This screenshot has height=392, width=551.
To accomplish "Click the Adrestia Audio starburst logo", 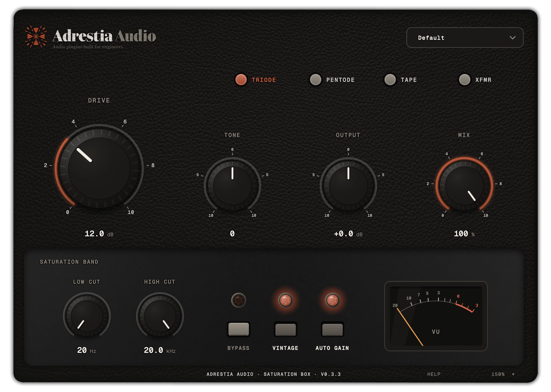I will click(x=36, y=37).
